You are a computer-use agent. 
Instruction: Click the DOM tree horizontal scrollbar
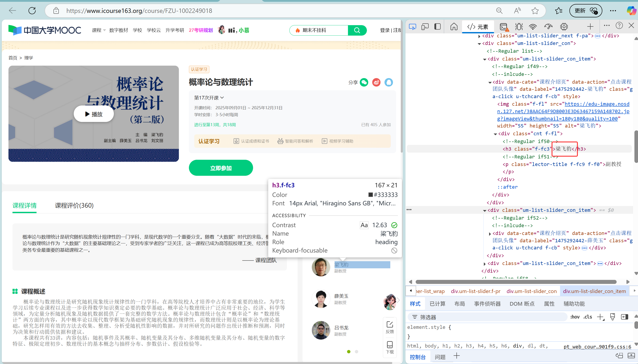[516, 282]
